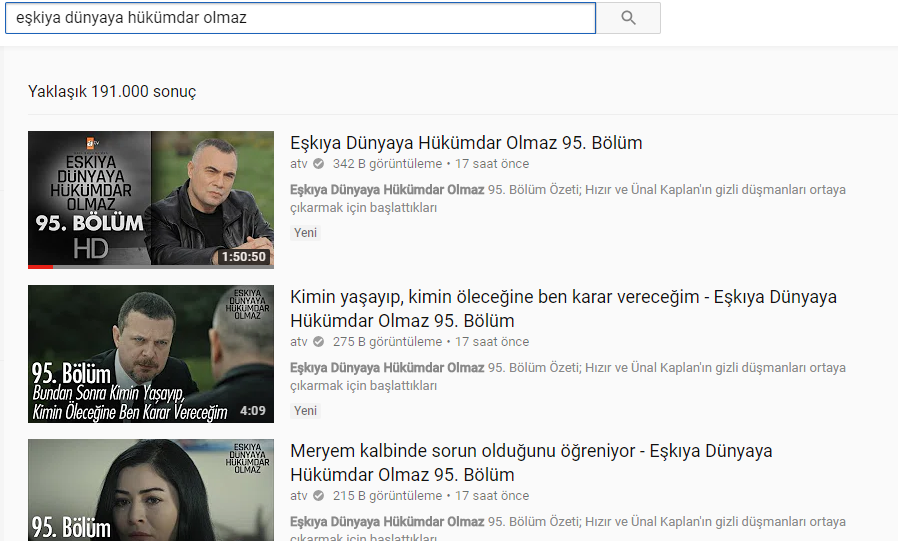Image resolution: width=898 pixels, height=541 pixels.
Task: Visit atv channel from the first result
Action: click(x=299, y=164)
